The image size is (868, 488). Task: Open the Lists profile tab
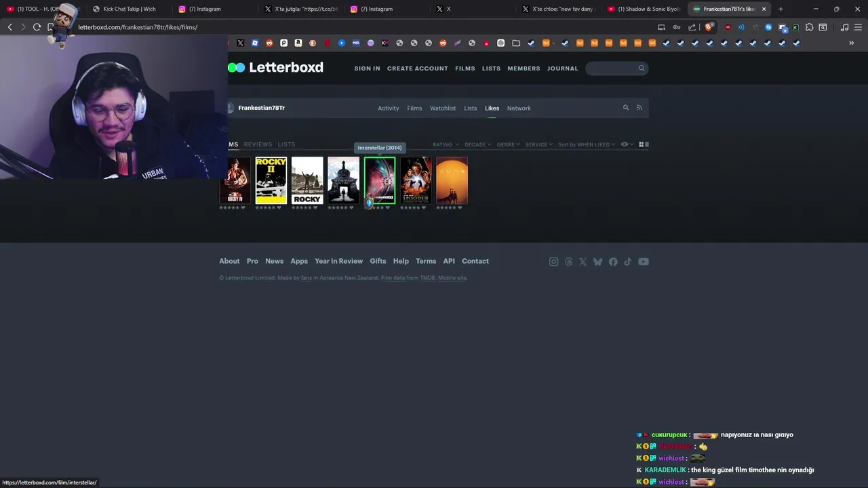[x=471, y=108]
